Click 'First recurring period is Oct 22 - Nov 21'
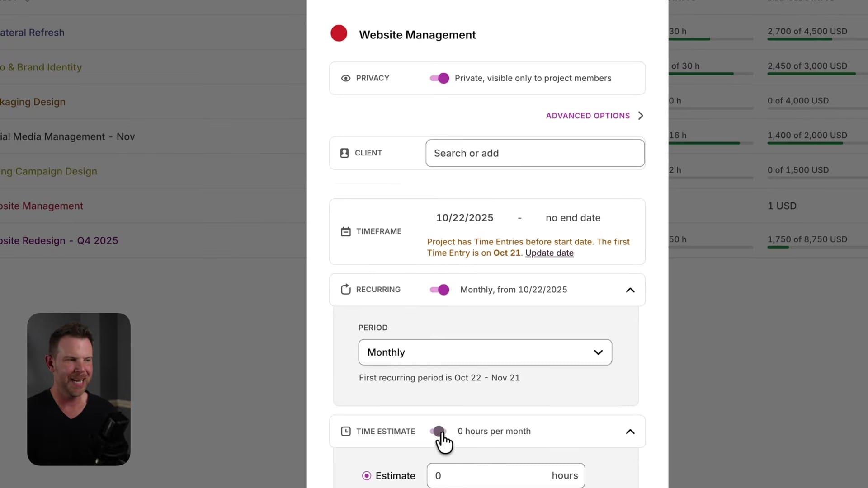The image size is (868, 488). [439, 378]
